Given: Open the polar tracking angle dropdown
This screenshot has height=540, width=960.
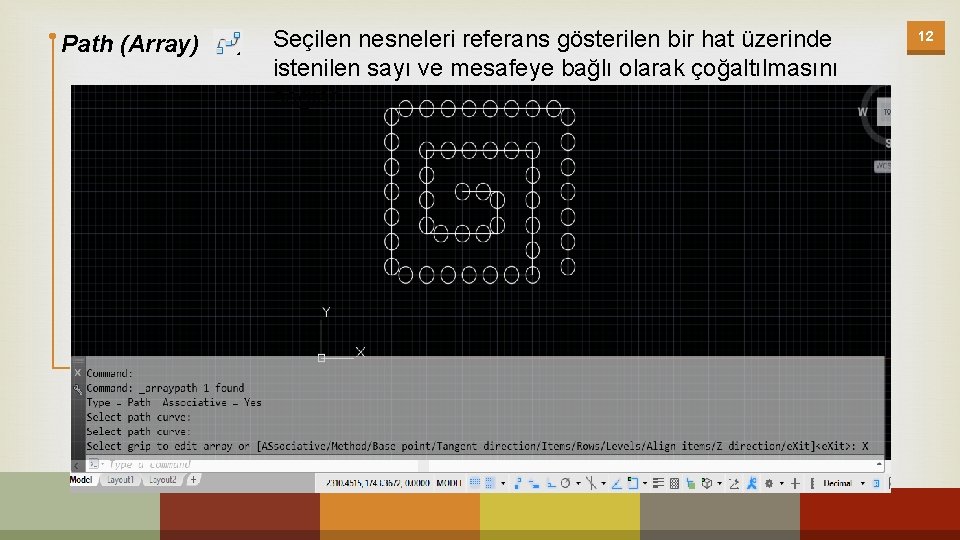Looking at the screenshot, I should tap(578, 483).
